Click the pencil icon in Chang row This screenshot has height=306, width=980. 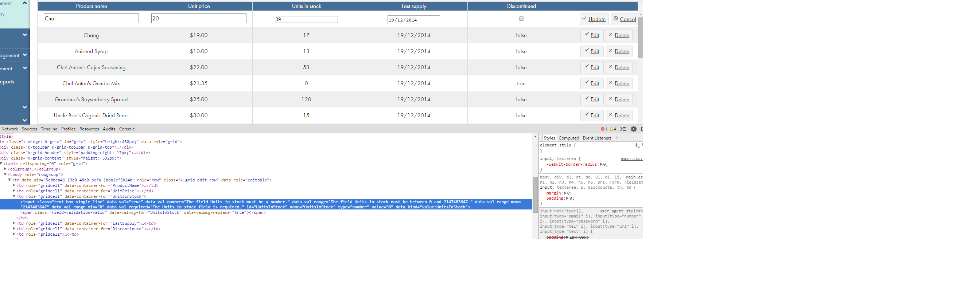587,35
